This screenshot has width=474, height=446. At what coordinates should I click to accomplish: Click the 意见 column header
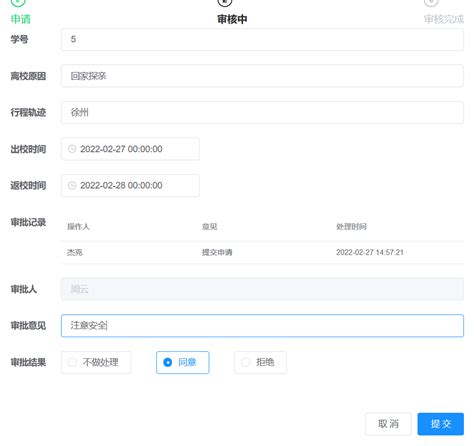point(209,227)
